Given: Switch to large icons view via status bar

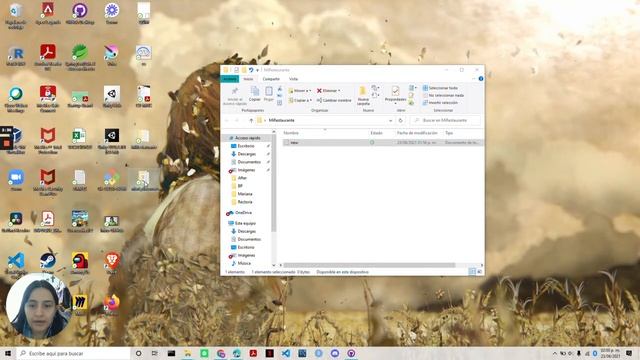Looking at the screenshot, I should (480, 272).
